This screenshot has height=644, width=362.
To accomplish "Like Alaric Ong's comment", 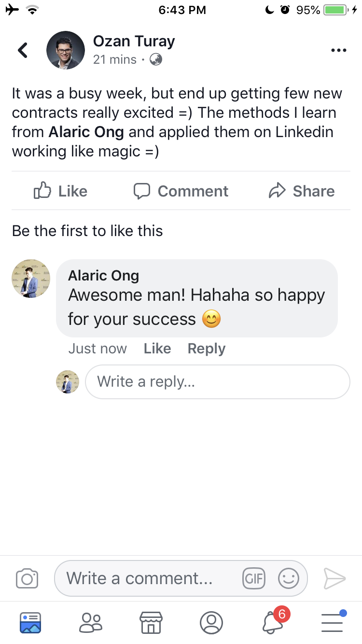I will point(157,349).
